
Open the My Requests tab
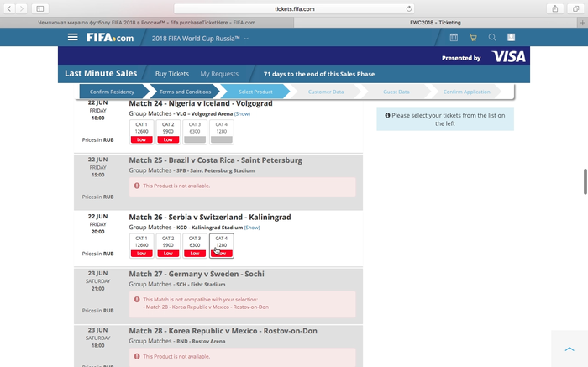[x=219, y=74]
